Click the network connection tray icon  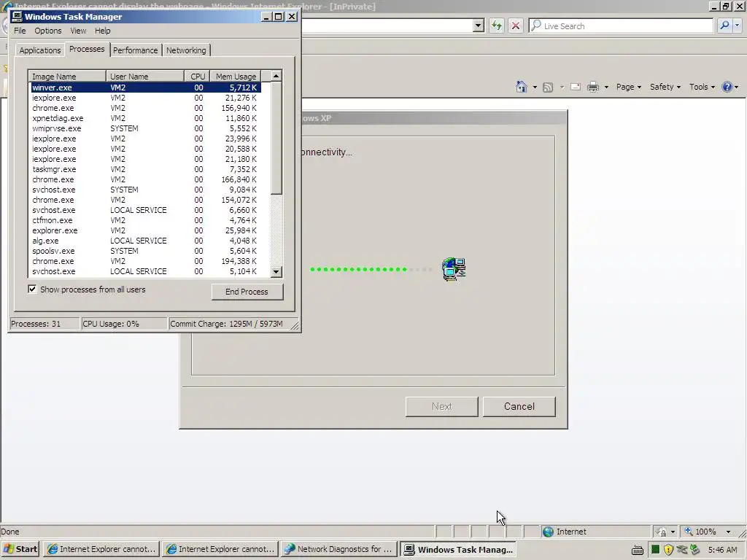pos(682,550)
